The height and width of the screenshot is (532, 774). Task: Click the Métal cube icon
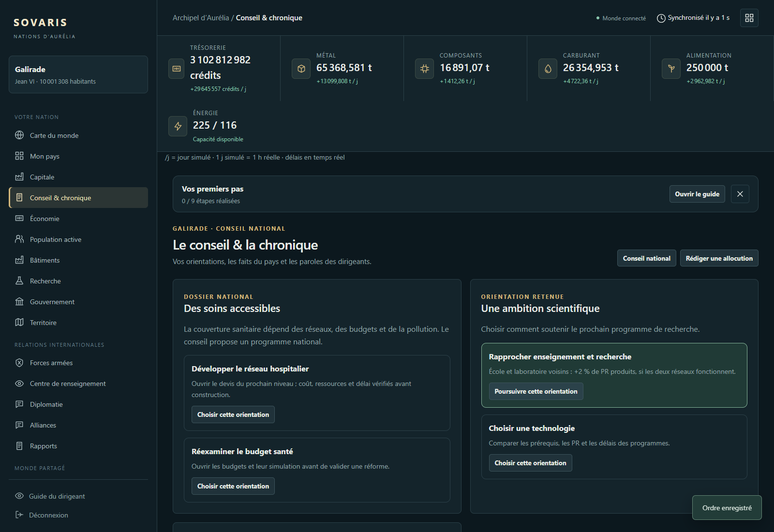point(301,69)
